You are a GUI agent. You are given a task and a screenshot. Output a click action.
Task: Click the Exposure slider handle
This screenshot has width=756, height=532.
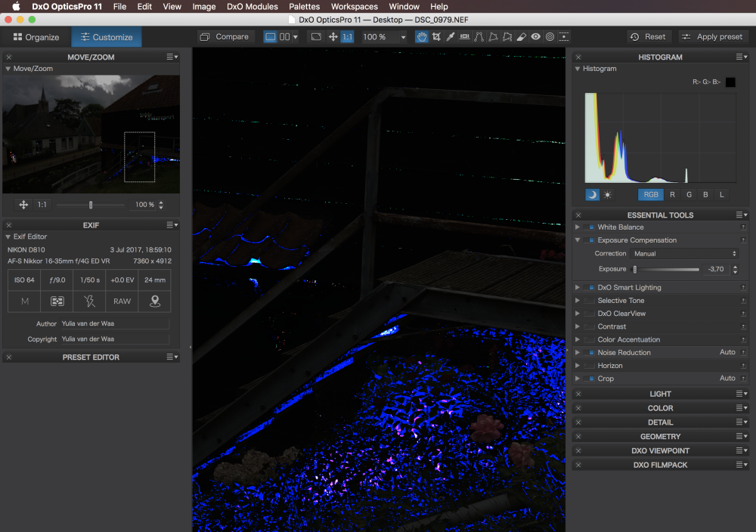pos(635,269)
